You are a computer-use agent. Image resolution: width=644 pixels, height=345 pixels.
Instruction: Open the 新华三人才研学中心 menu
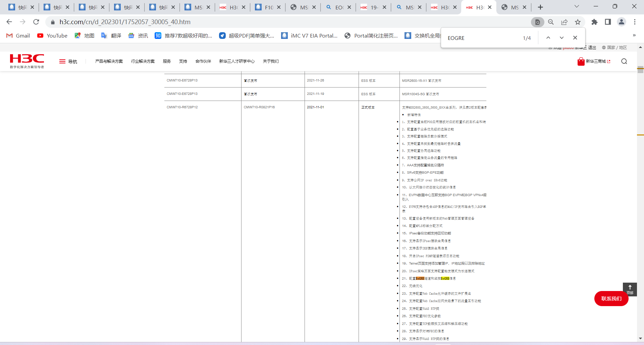coord(237,61)
